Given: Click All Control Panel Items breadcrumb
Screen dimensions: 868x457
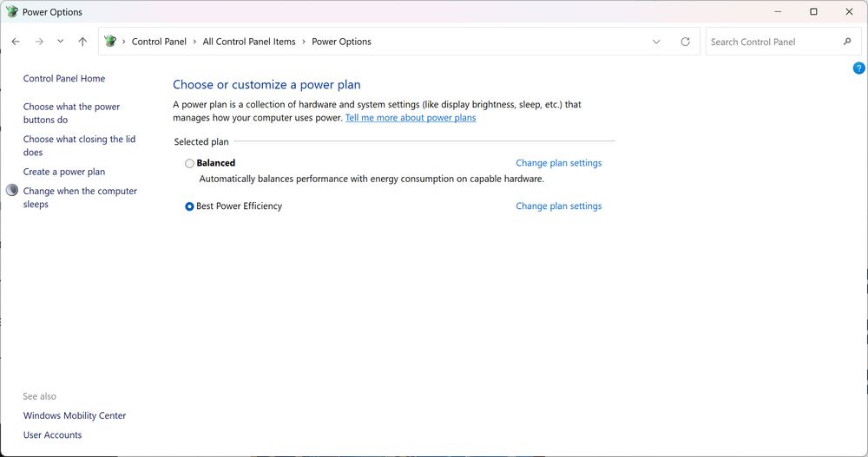Looking at the screenshot, I should [249, 42].
